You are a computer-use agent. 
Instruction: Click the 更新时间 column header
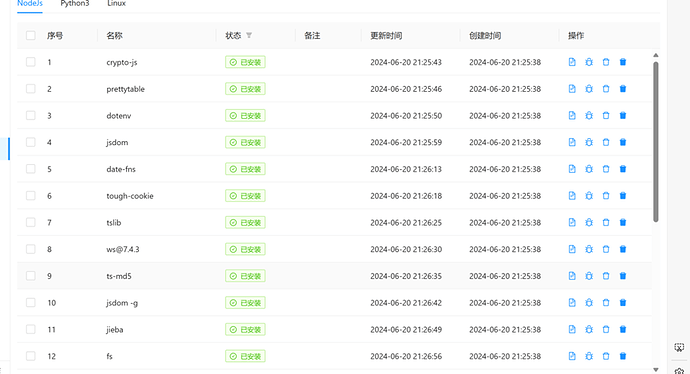coord(386,35)
